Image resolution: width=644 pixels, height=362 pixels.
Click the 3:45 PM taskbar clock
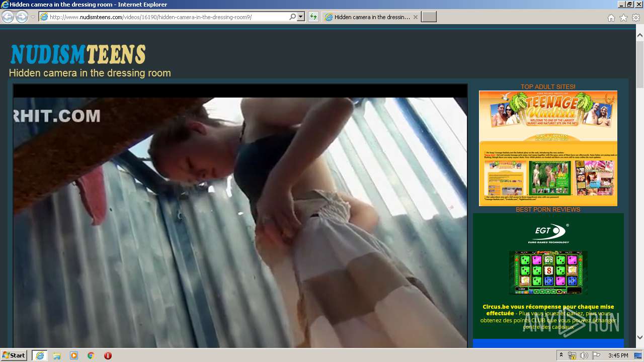[618, 355]
